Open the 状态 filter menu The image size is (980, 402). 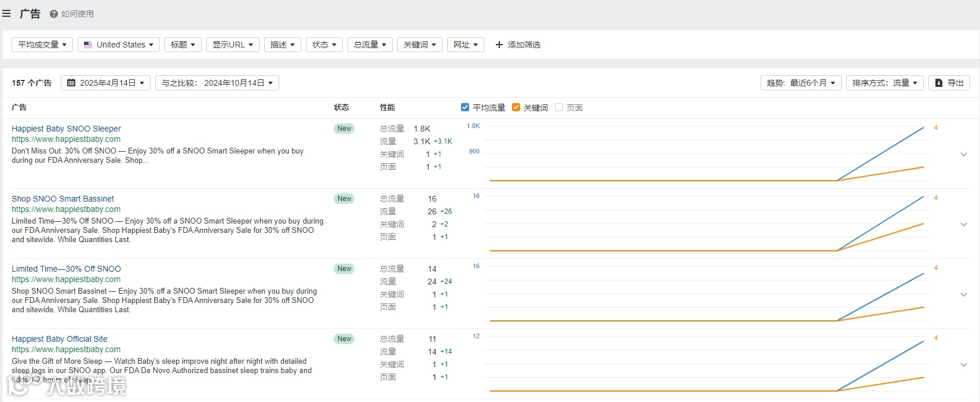[324, 45]
